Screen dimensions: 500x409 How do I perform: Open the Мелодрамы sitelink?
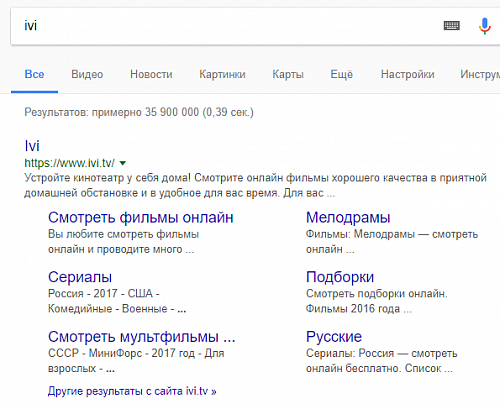tap(348, 218)
